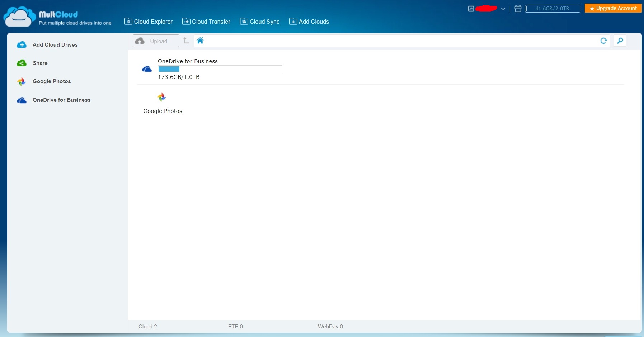Click the refresh icon

[603, 41]
